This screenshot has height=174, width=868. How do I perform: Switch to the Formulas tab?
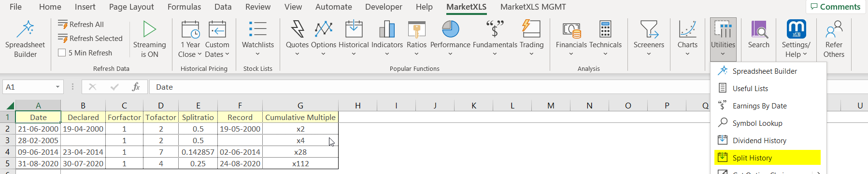[x=184, y=7]
